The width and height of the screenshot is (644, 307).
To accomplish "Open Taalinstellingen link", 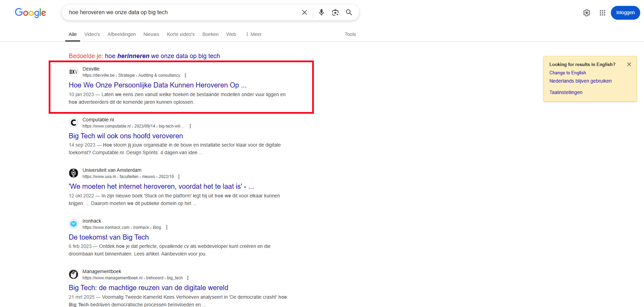I will (566, 92).
